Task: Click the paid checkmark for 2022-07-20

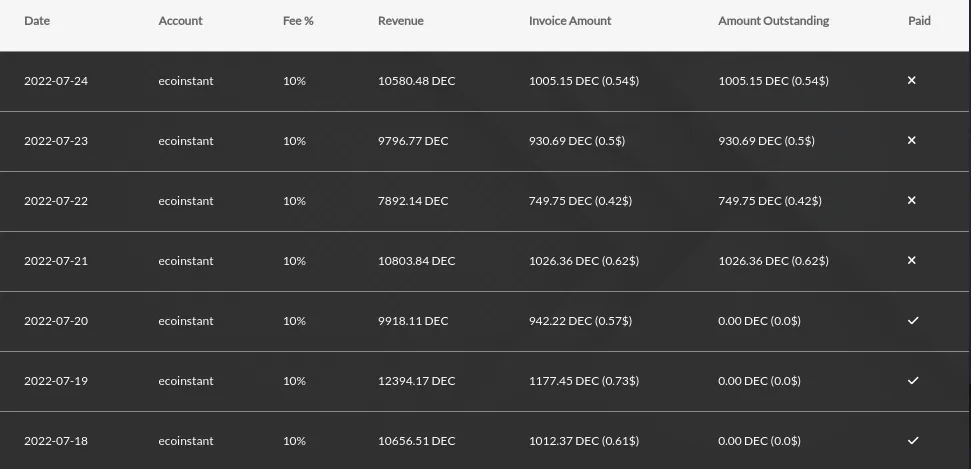Action: 912,321
